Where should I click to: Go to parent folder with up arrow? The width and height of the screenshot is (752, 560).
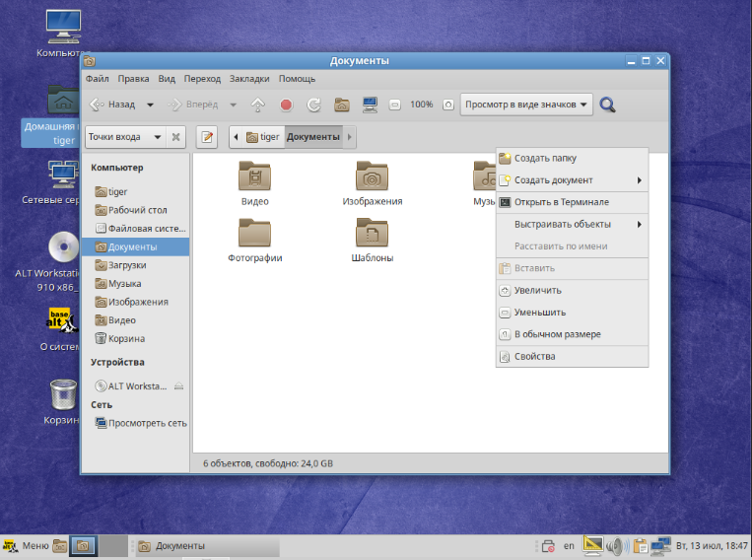coord(258,105)
